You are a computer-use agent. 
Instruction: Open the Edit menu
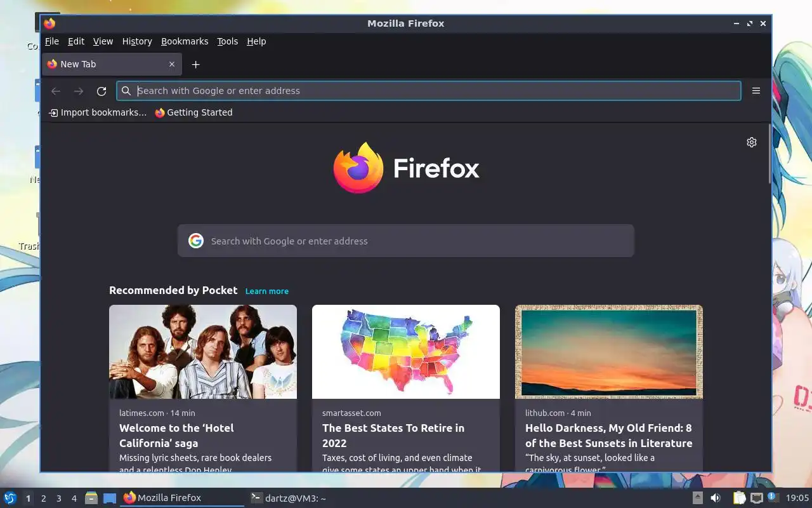pos(76,41)
